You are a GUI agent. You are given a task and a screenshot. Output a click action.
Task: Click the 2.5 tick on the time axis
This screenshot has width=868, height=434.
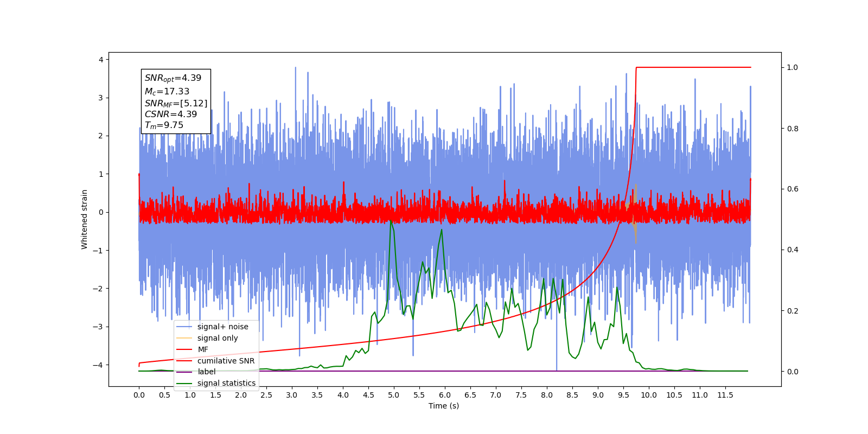tap(266, 395)
